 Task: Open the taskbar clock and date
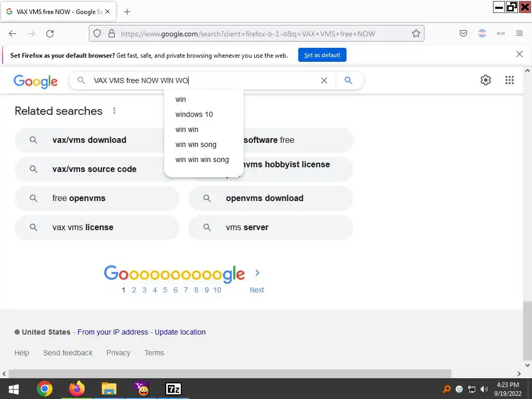[508, 389]
